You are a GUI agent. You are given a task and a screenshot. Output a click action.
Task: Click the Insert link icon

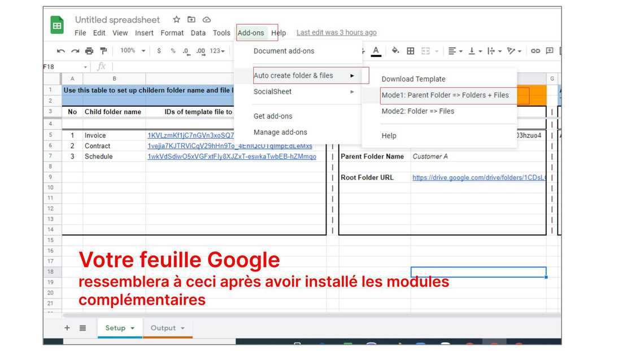click(535, 51)
